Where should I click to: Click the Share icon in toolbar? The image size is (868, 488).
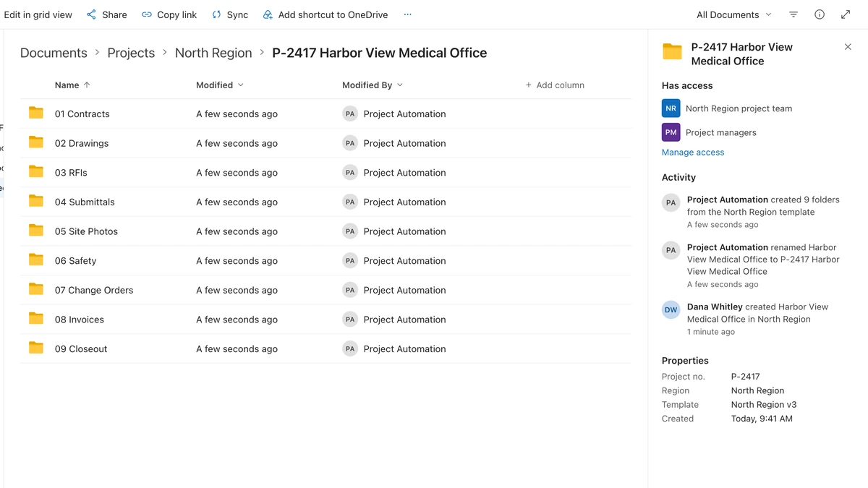91,14
